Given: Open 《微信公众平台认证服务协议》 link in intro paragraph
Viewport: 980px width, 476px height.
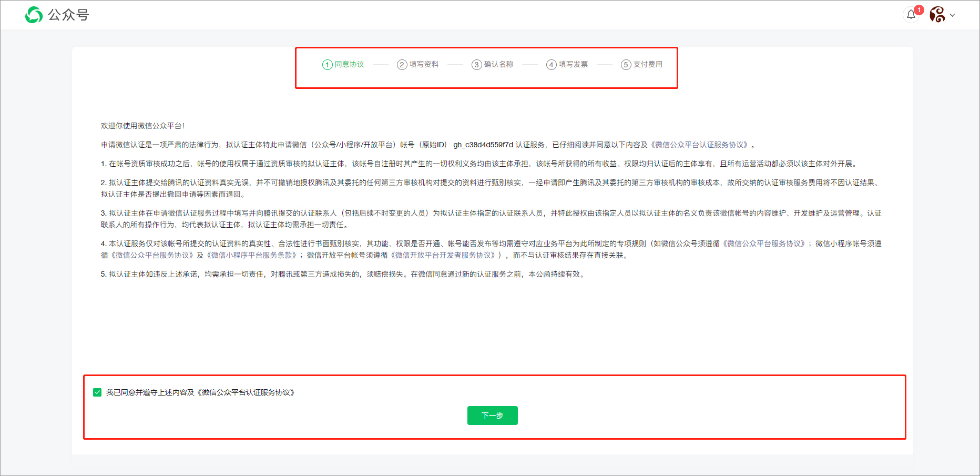Looking at the screenshot, I should tap(700, 145).
